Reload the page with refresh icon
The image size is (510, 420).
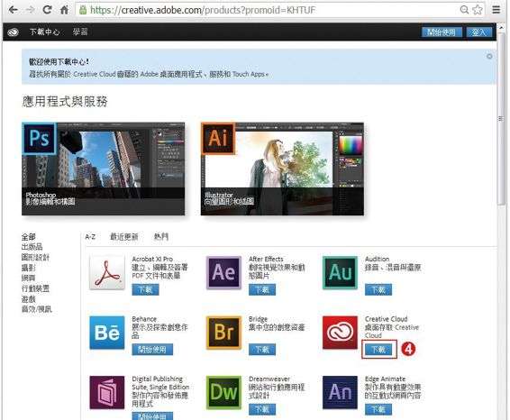[47, 10]
